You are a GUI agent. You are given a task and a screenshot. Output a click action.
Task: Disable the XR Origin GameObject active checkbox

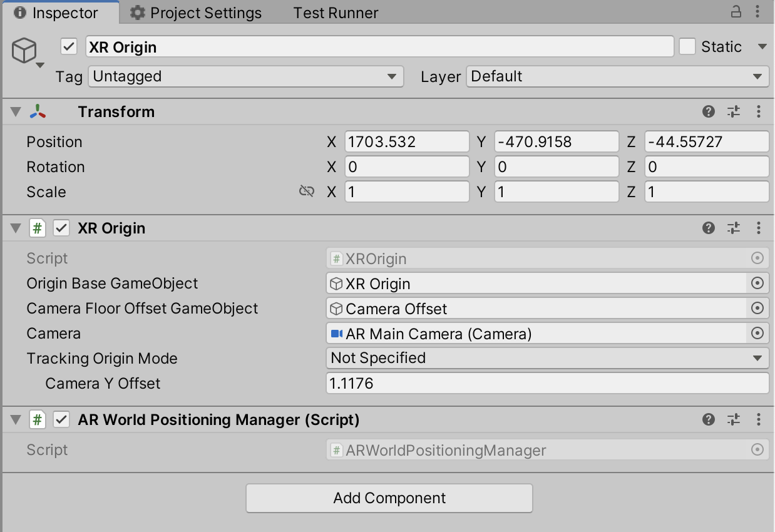click(69, 47)
